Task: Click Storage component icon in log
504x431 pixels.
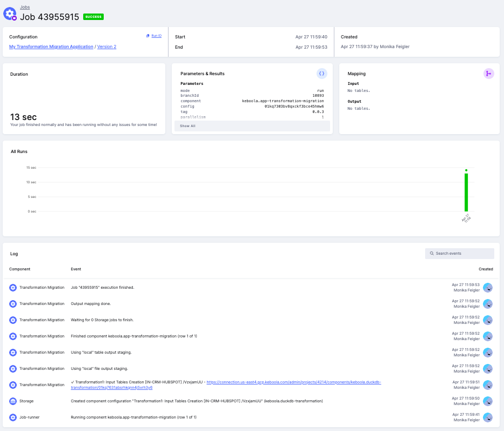Action: [x=13, y=401]
